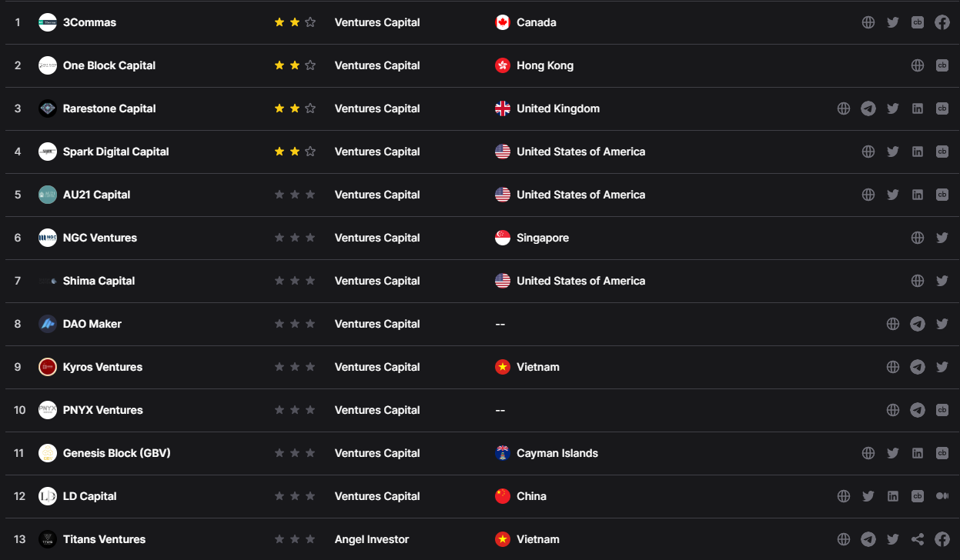Open the Rarestone Capital name link
This screenshot has width=960, height=560.
click(x=109, y=108)
